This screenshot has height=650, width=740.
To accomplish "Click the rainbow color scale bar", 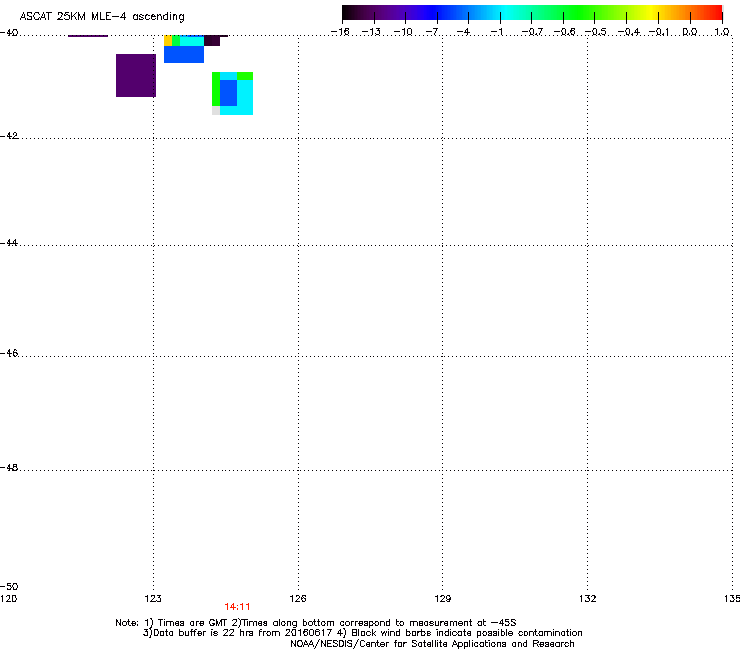I will click(x=532, y=13).
